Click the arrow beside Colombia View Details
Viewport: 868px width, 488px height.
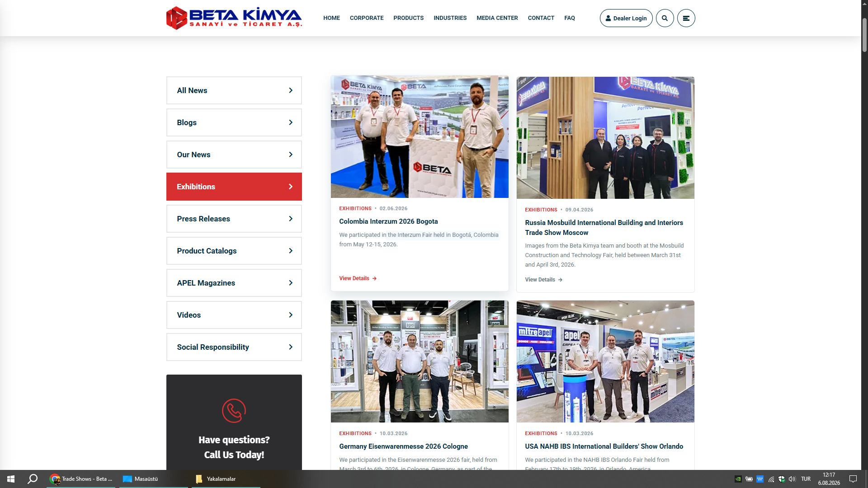click(x=374, y=278)
